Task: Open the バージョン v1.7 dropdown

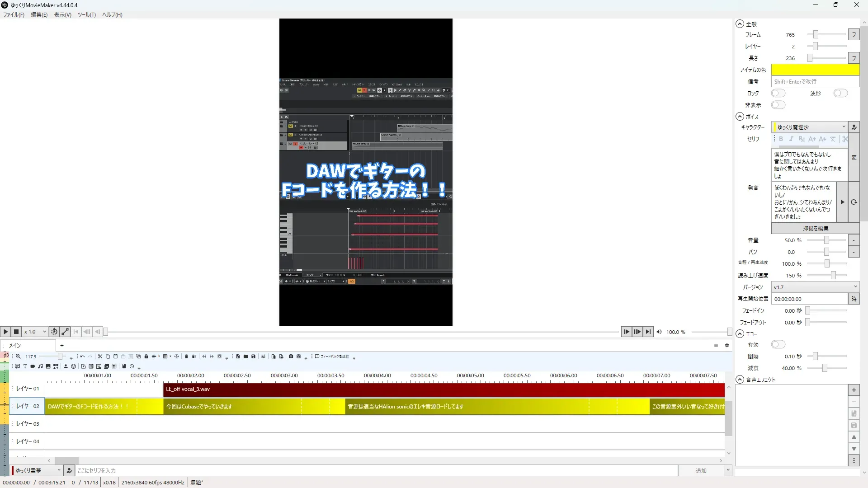Action: (x=815, y=287)
